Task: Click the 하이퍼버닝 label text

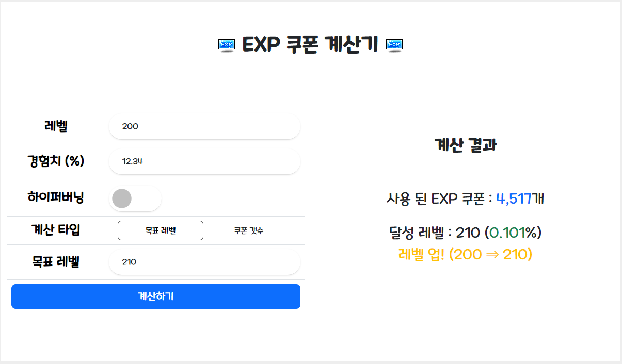Action: (x=56, y=197)
